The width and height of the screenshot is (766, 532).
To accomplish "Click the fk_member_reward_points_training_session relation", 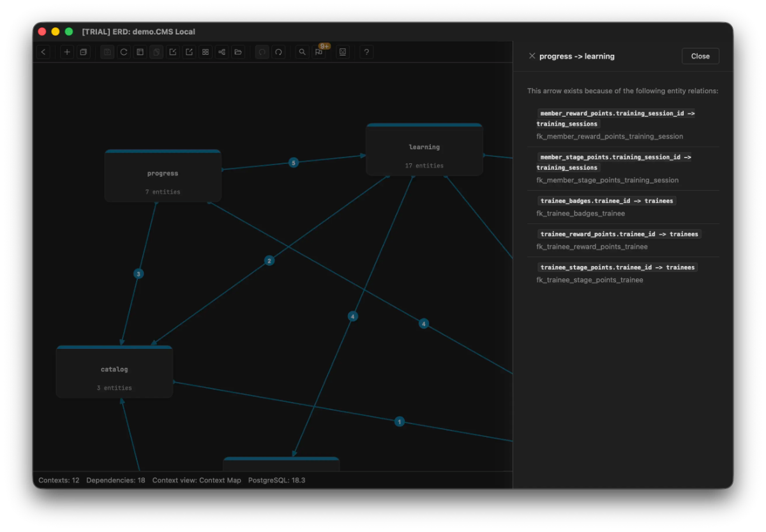I will click(610, 137).
